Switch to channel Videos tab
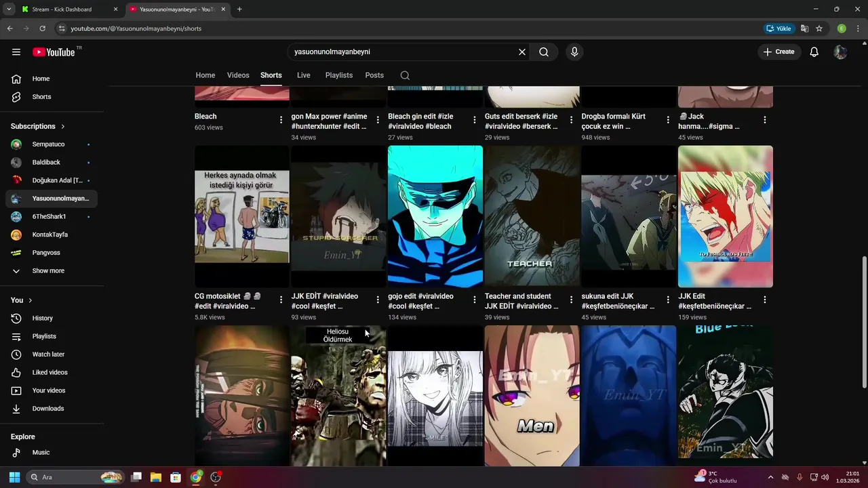 pyautogui.click(x=238, y=75)
